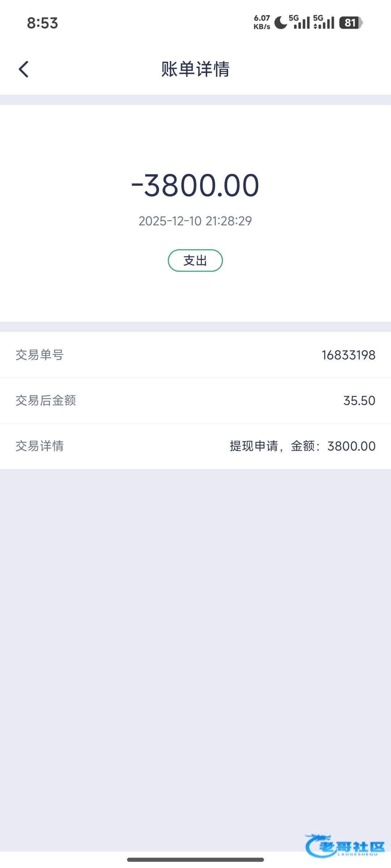Tap the 2025-12-10 21:28:29 timestamp

195,221
